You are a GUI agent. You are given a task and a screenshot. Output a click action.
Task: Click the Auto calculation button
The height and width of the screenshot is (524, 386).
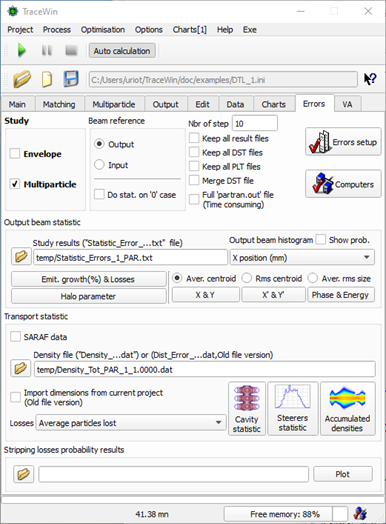pos(122,50)
